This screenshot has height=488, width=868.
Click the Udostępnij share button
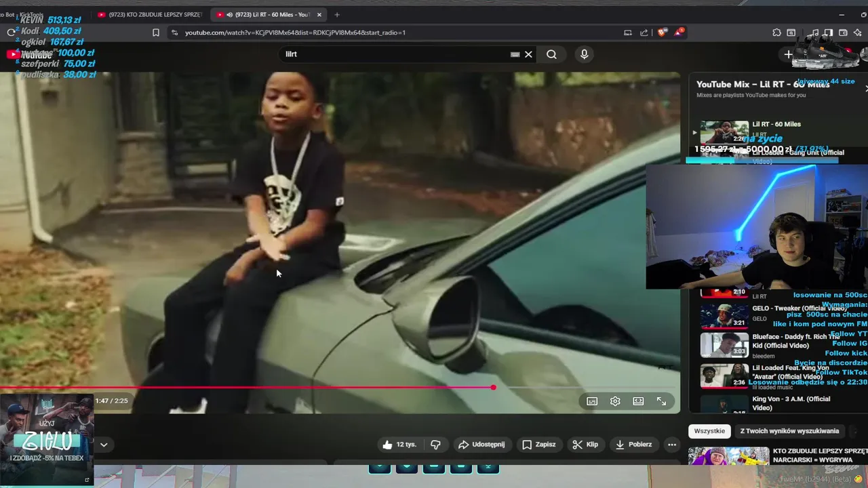tap(481, 445)
